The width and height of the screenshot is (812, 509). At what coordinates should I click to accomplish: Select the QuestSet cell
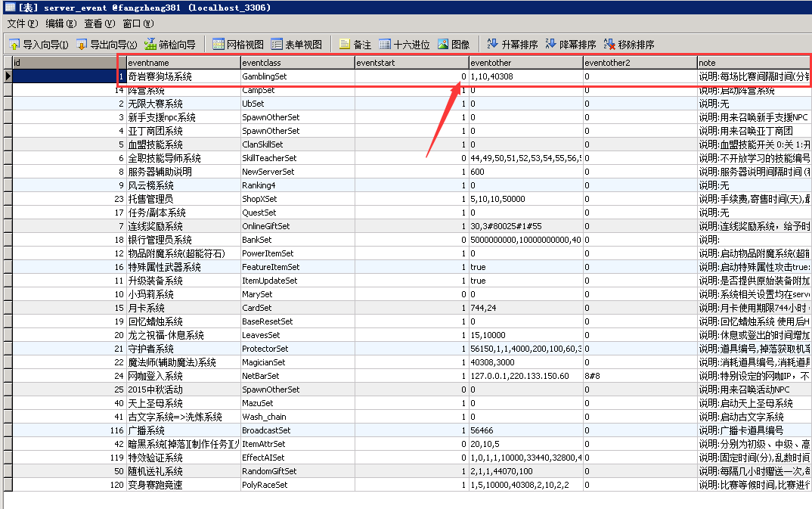[x=298, y=213]
